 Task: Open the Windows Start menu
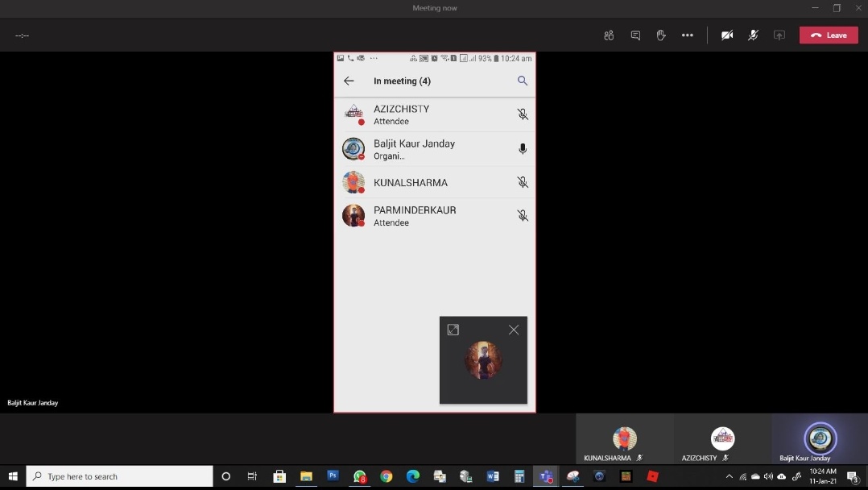click(x=13, y=476)
